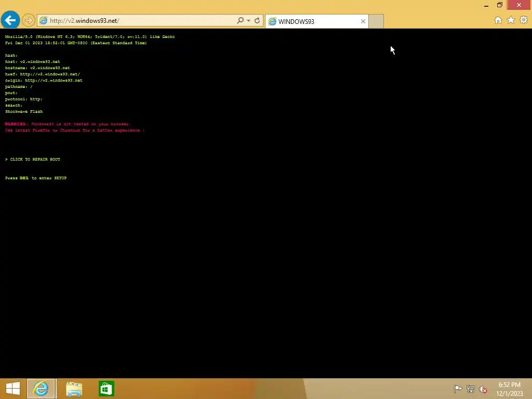
Task: Click the 'protocol: http:' line
Action: (24, 99)
